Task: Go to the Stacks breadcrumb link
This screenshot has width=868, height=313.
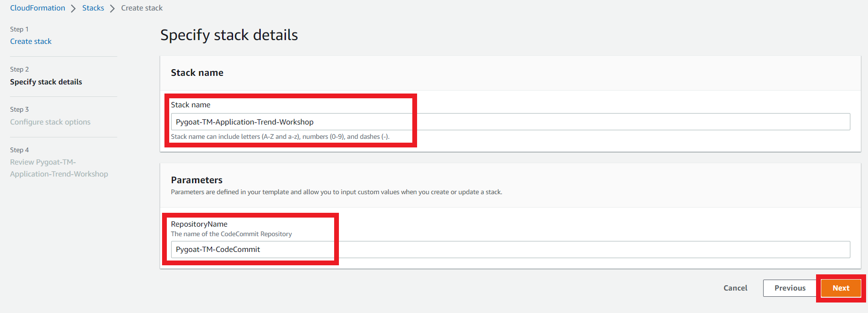Action: click(93, 8)
